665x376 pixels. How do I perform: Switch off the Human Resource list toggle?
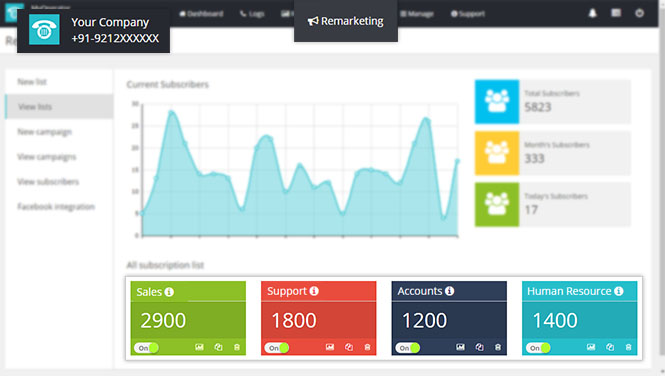[x=538, y=348]
